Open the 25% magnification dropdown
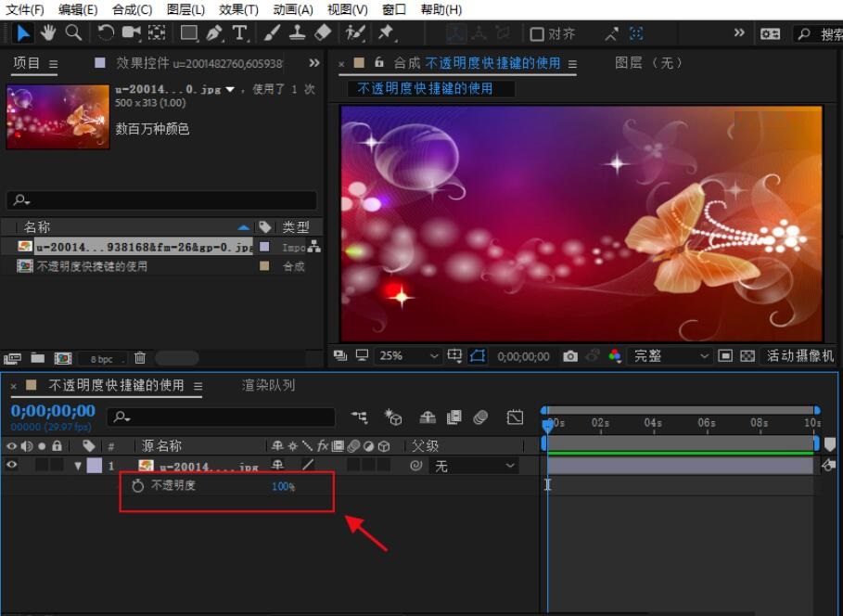The width and height of the screenshot is (843, 616). click(409, 356)
